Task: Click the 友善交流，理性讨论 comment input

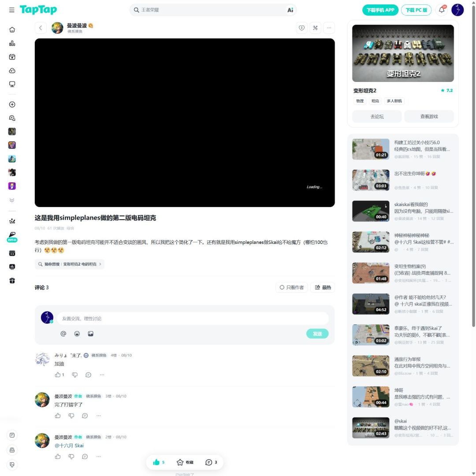Action: (x=193, y=319)
